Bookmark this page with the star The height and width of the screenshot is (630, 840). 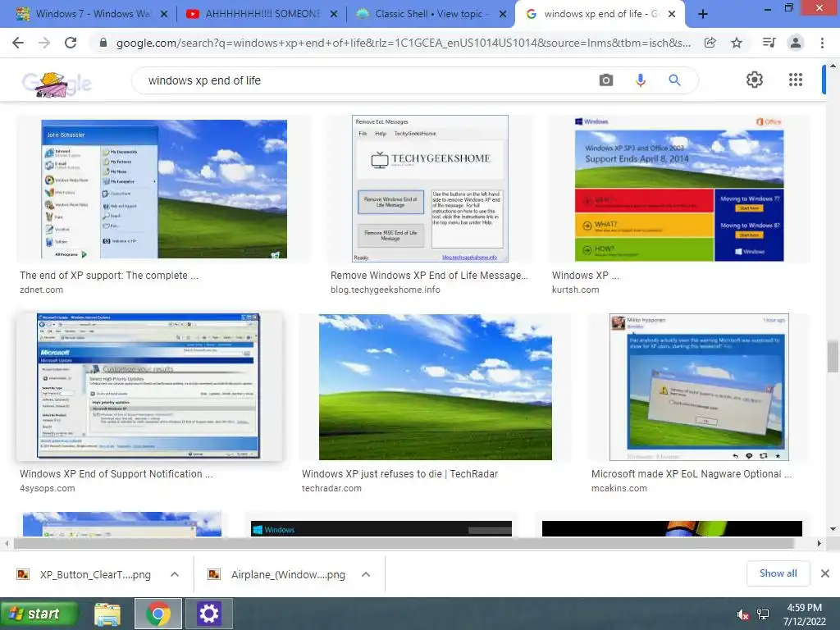(737, 43)
